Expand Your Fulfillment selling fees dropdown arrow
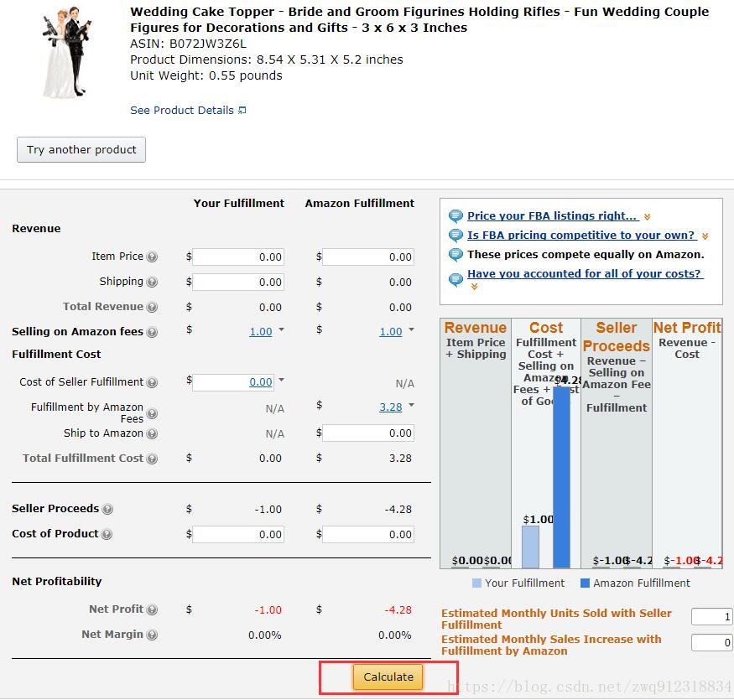The image size is (734, 700). point(281,329)
